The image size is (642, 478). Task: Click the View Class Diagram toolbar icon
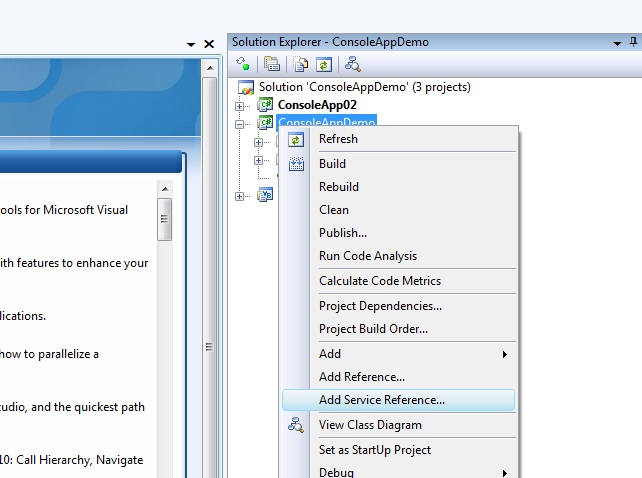[x=351, y=65]
